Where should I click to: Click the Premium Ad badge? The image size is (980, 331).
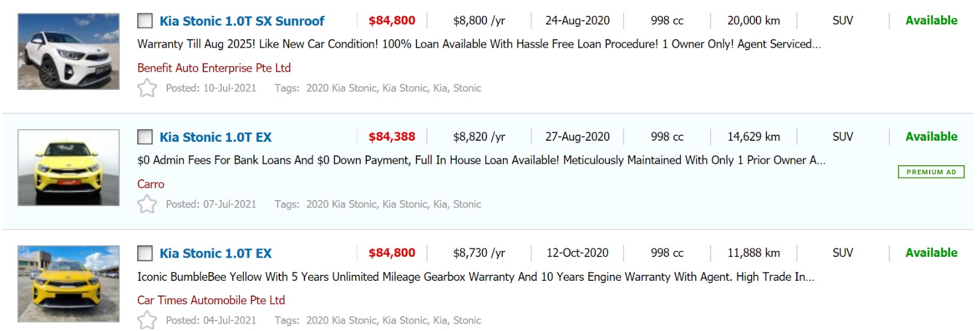coord(931,172)
